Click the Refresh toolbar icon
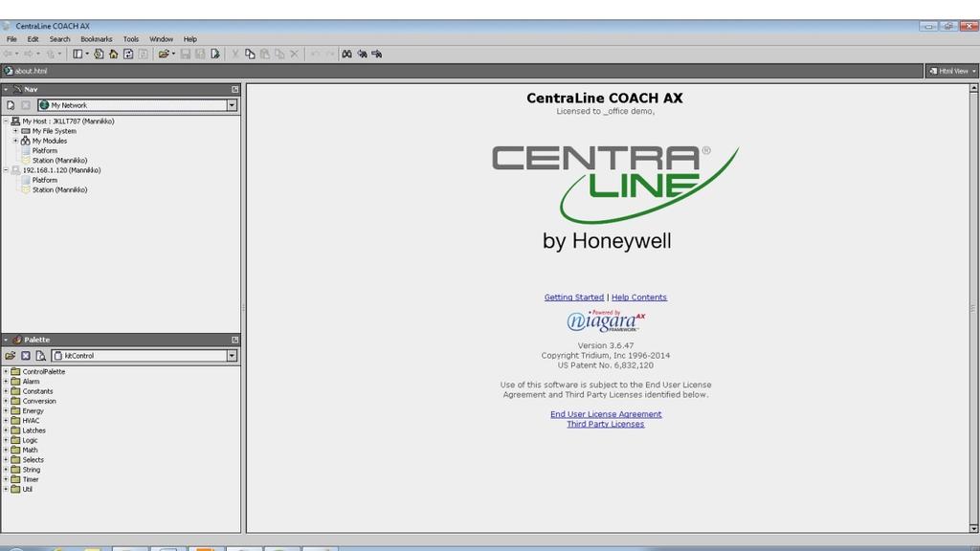The height and width of the screenshot is (551, 980). point(128,55)
